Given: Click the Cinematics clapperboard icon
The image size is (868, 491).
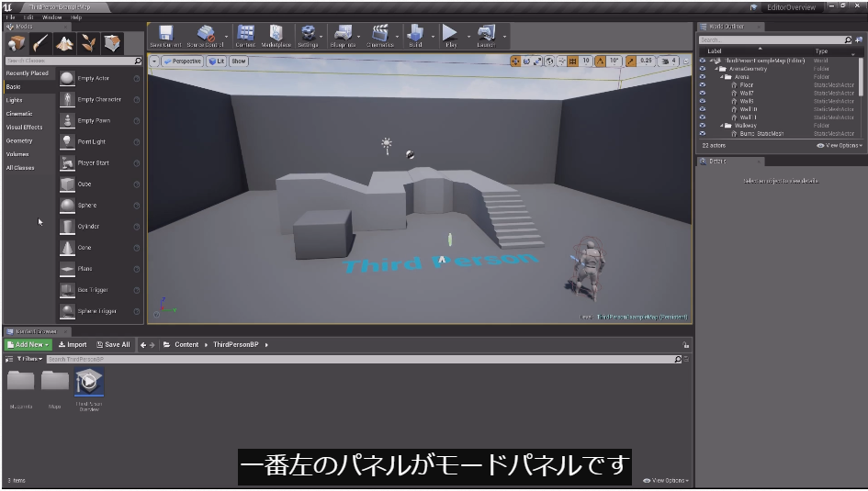Looking at the screenshot, I should coord(379,36).
